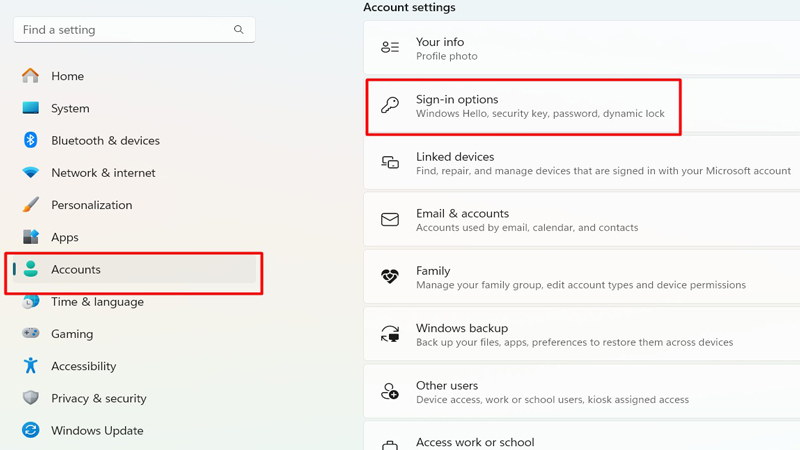Click the Bluetooth icon in sidebar
800x450 pixels.
click(x=31, y=140)
